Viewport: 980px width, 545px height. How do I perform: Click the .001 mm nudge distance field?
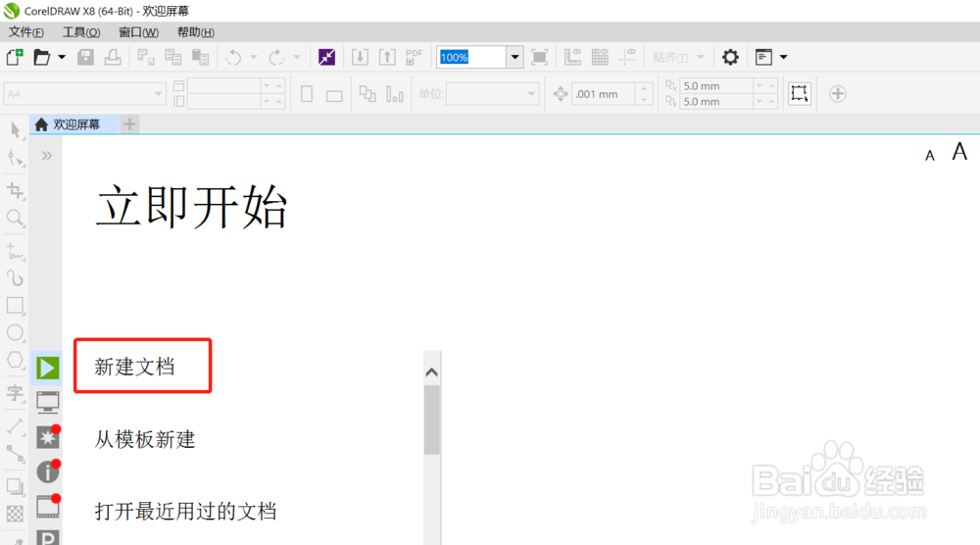[x=604, y=94]
